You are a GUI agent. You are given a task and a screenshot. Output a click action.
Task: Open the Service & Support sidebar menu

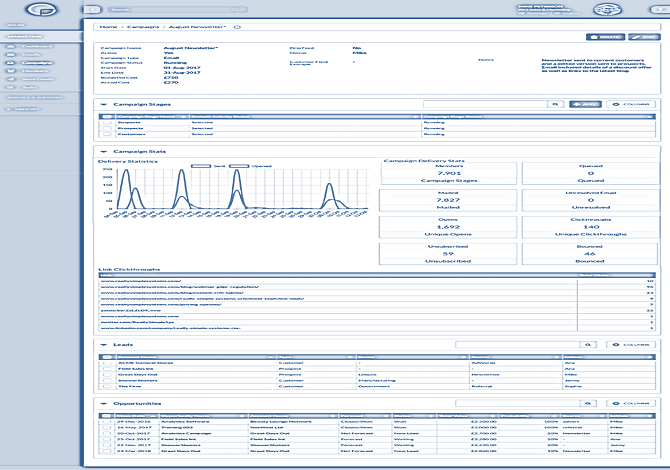point(35,98)
